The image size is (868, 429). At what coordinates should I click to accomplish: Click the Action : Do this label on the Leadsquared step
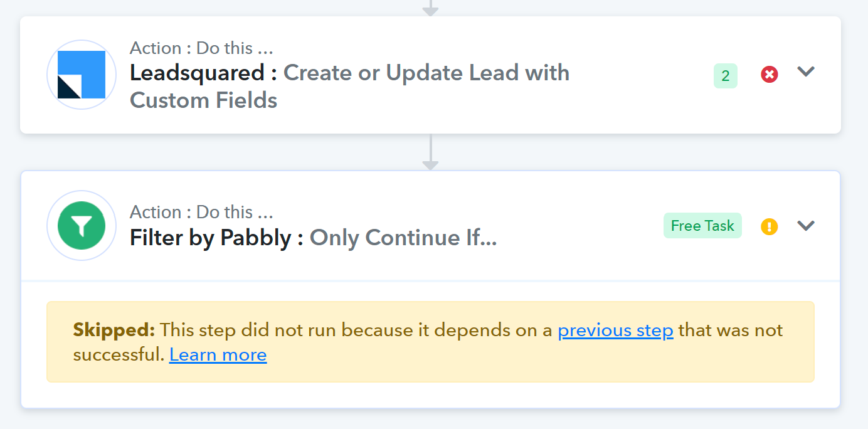tap(201, 48)
